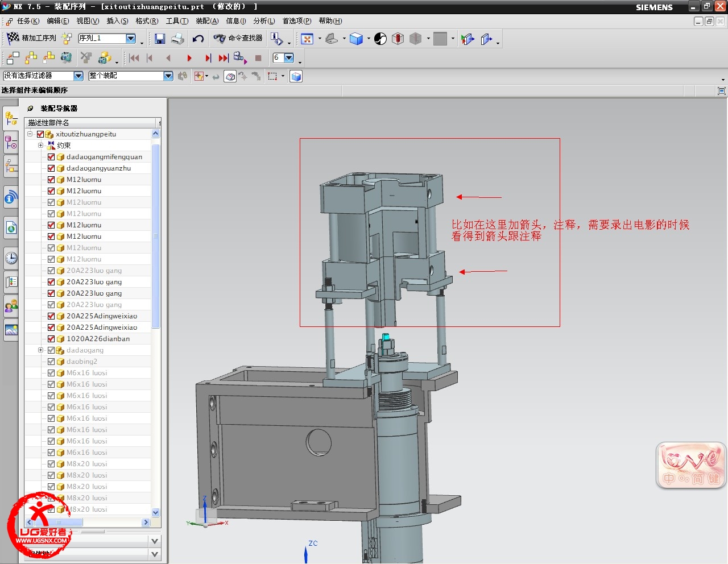
Task: Collapse the xitoutizhuangpeitu root node
Action: point(30,134)
